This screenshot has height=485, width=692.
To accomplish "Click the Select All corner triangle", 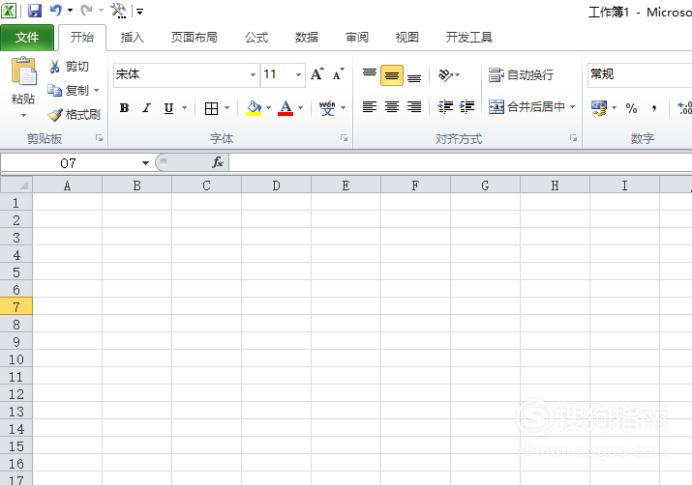I will (x=16, y=185).
